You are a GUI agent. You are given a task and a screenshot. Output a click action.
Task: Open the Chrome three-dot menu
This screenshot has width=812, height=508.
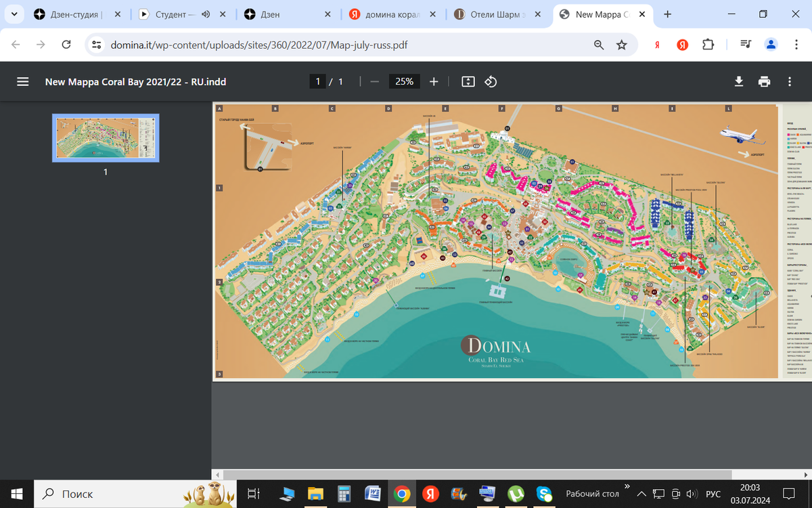click(796, 45)
